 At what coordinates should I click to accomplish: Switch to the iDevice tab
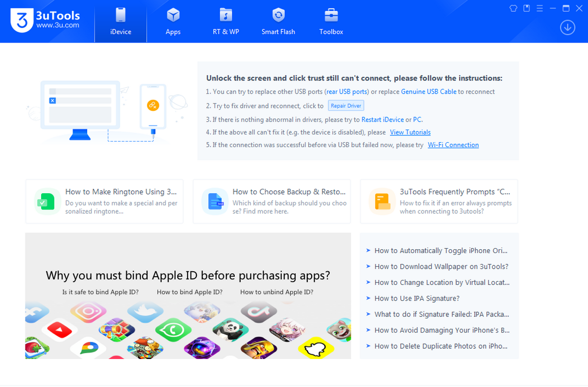[x=121, y=22]
